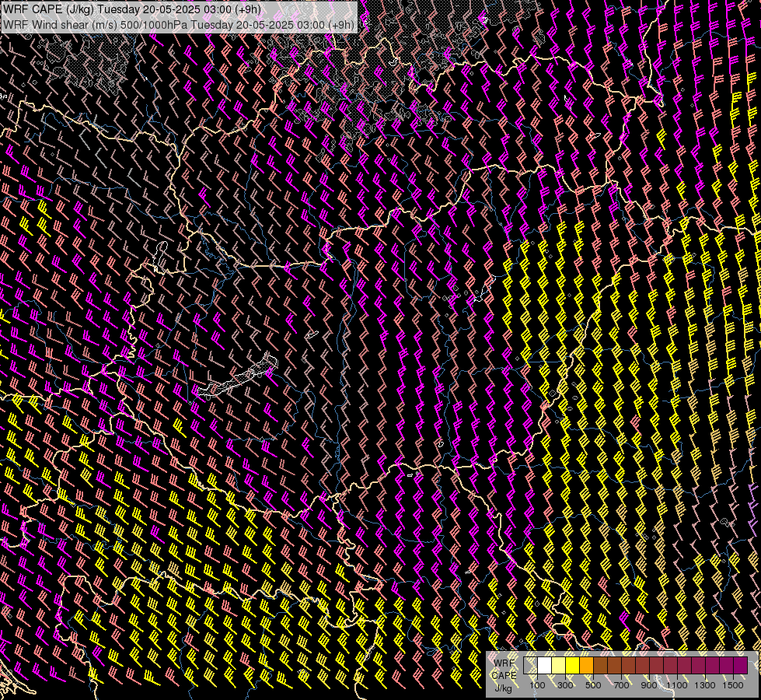Screen dimensions: 761x700
Task: Click the legend value 1500
Action: pos(733,685)
